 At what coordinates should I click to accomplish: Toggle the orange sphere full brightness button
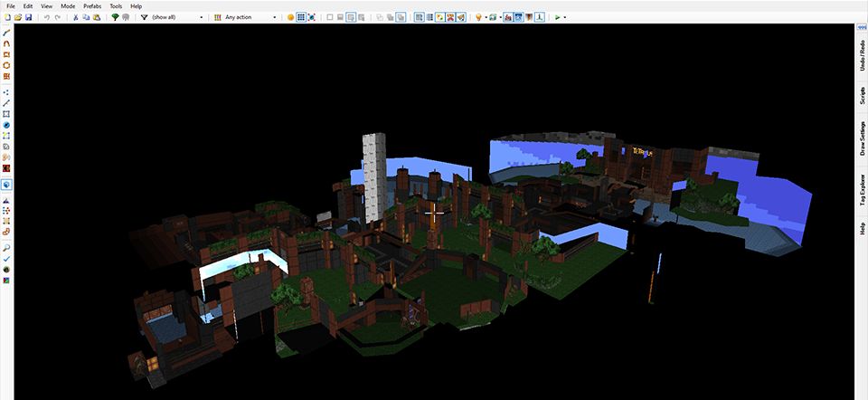[x=290, y=17]
